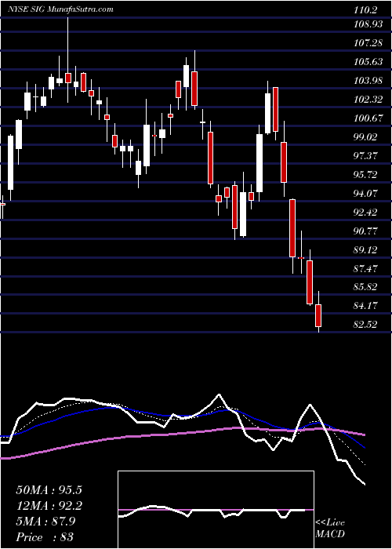Click the 89.12 price axis label
This screenshot has height=549, width=392.
(x=366, y=250)
